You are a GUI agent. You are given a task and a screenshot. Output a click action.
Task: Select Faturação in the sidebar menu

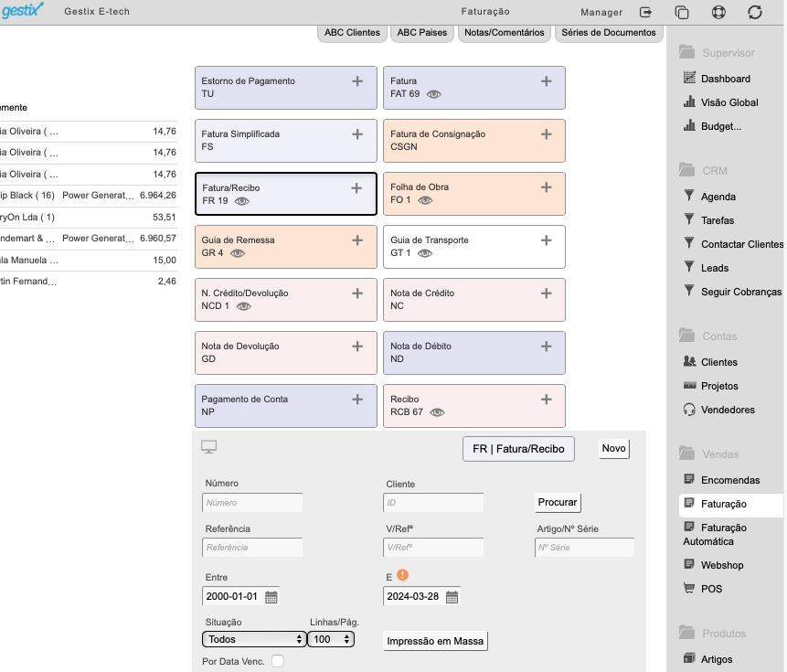click(x=731, y=505)
